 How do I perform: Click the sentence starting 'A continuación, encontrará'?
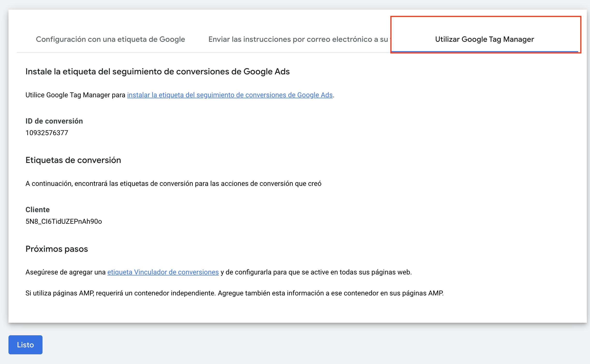coord(173,183)
